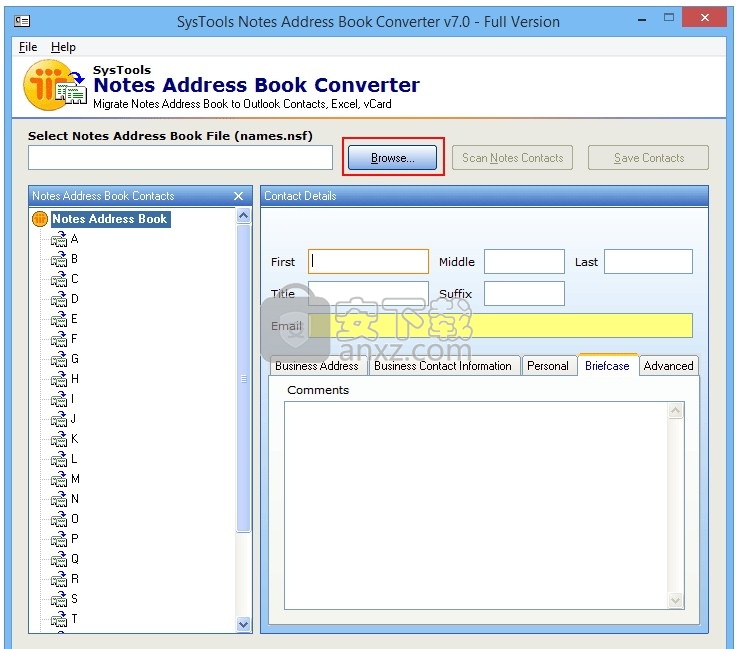Screen dimensions: 736x649
Task: Select letter M in the contacts tree
Action: [75, 479]
